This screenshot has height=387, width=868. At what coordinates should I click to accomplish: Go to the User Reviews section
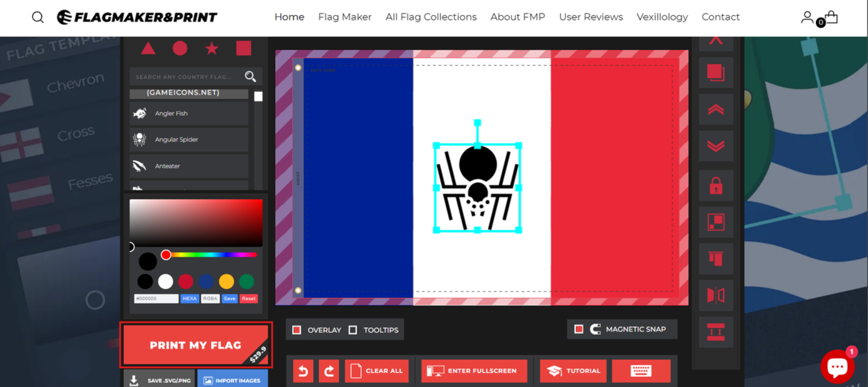tap(591, 17)
